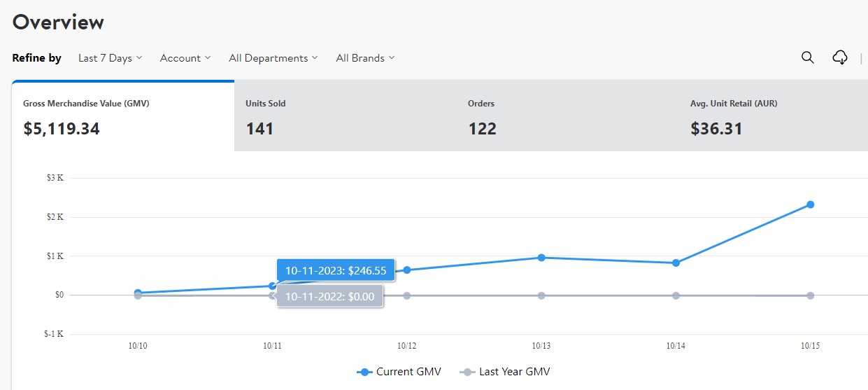Click the 10/12 Current GMV data point
The image size is (868, 390).
tap(407, 270)
